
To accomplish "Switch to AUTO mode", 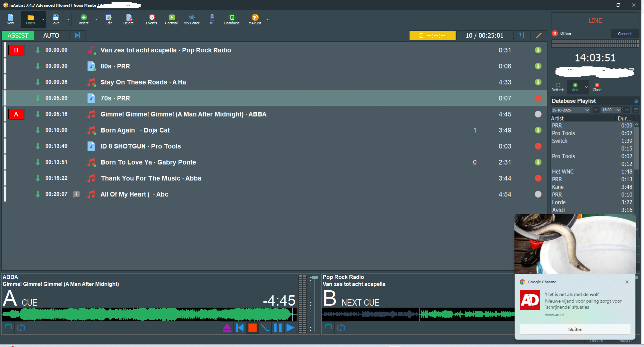I will 51,35.
